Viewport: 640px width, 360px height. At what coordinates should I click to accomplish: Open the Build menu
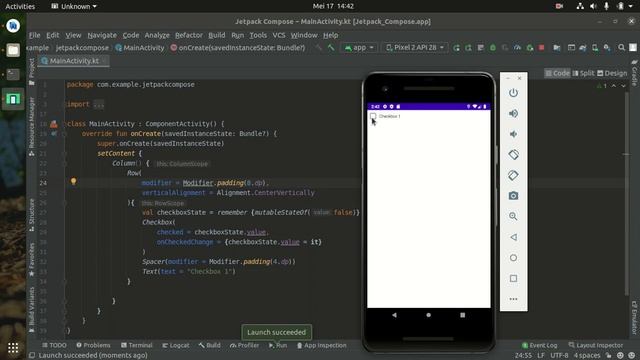click(217, 35)
